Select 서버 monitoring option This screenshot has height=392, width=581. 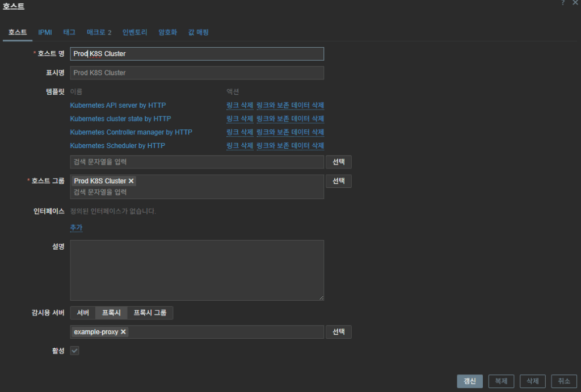pos(83,313)
